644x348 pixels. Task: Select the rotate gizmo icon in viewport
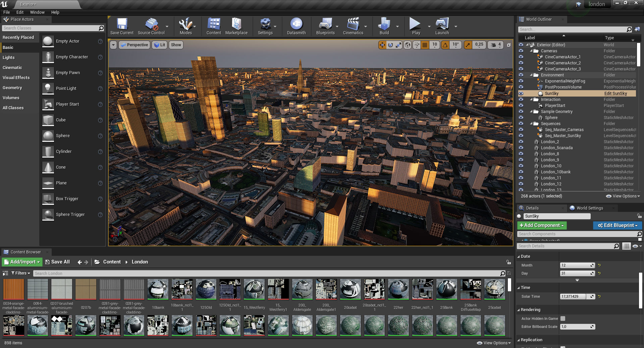point(390,45)
